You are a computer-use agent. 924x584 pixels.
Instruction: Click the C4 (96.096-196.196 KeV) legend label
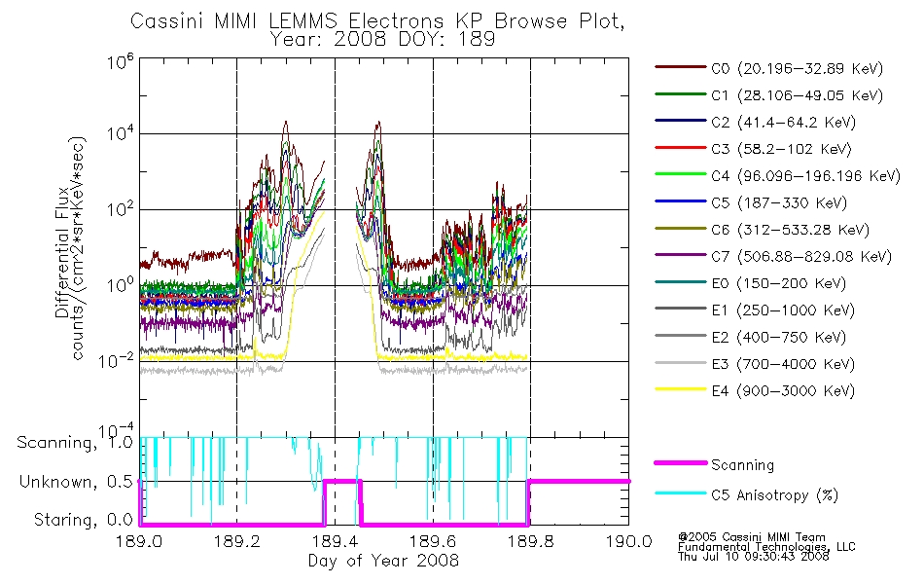point(806,176)
